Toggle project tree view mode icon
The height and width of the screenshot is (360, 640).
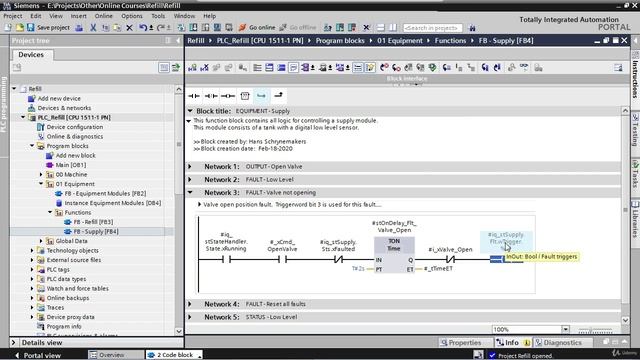pos(164,68)
